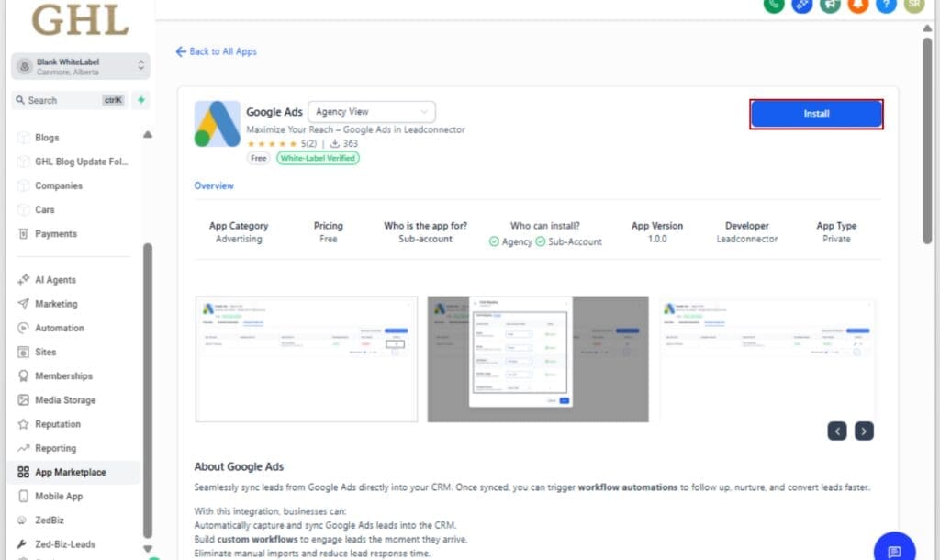Show the next screenshot with right chevron
Screen dimensions: 940x560
pos(864,431)
